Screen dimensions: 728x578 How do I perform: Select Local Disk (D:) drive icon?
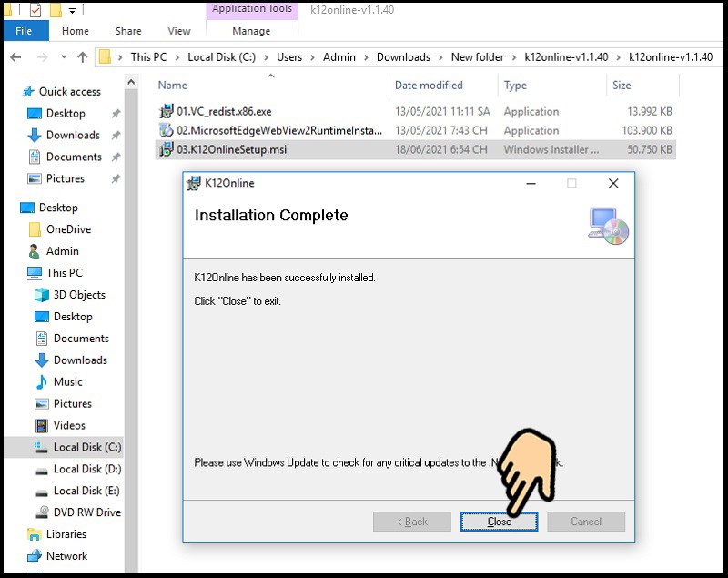pyautogui.click(x=42, y=470)
